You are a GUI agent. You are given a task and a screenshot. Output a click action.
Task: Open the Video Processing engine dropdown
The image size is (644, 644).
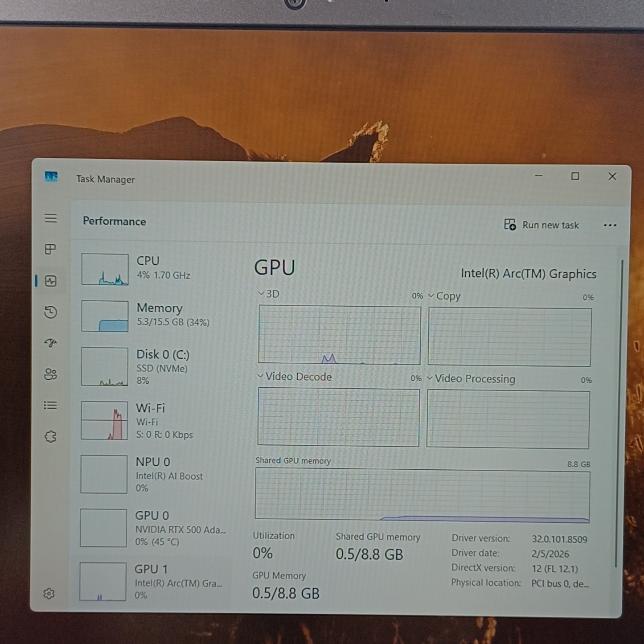tap(471, 379)
